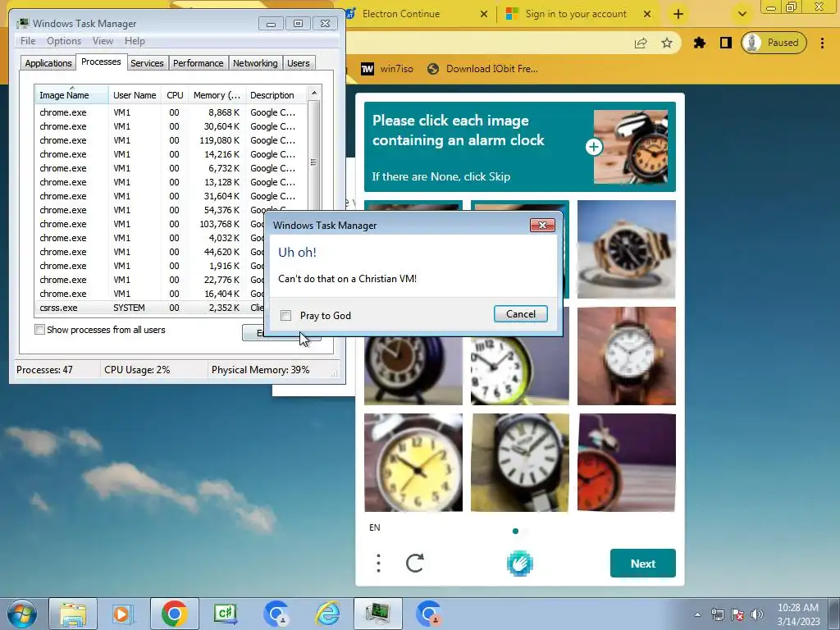Click the volume speaker tray icon
This screenshot has height=630, width=840.
(756, 614)
